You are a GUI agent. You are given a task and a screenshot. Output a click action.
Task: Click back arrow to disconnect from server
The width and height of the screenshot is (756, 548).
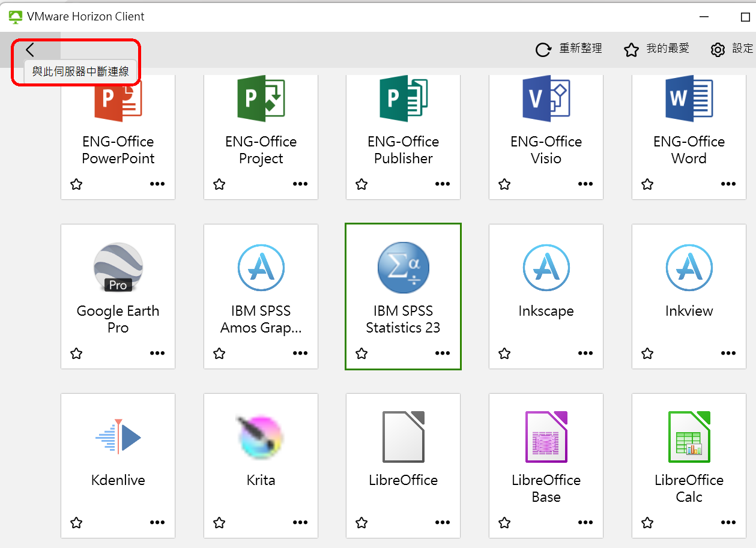point(30,50)
